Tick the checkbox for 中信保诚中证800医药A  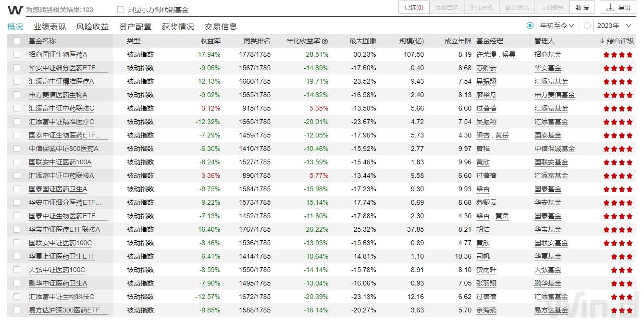tap(17, 149)
